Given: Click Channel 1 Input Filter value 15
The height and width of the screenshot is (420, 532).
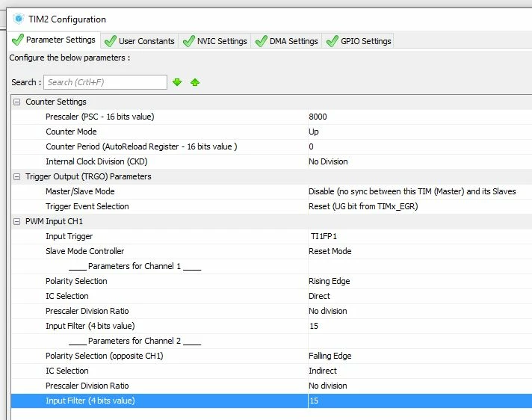Looking at the screenshot, I should click(x=314, y=326).
